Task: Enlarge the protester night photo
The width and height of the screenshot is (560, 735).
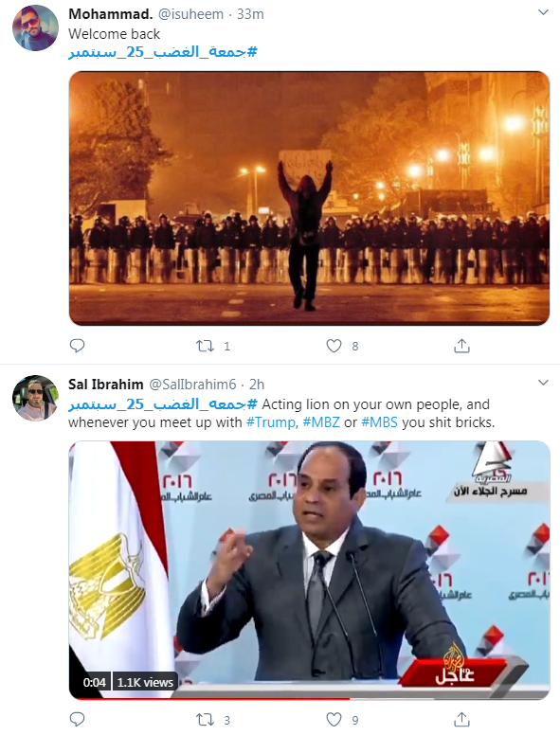Action: click(x=310, y=198)
